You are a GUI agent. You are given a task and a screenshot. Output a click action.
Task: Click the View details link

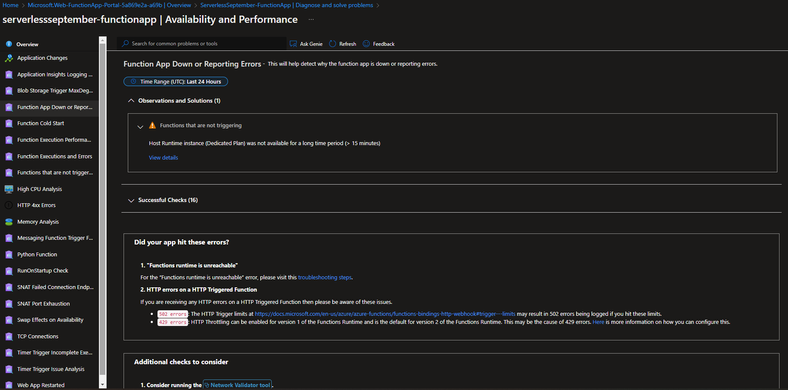coord(163,158)
